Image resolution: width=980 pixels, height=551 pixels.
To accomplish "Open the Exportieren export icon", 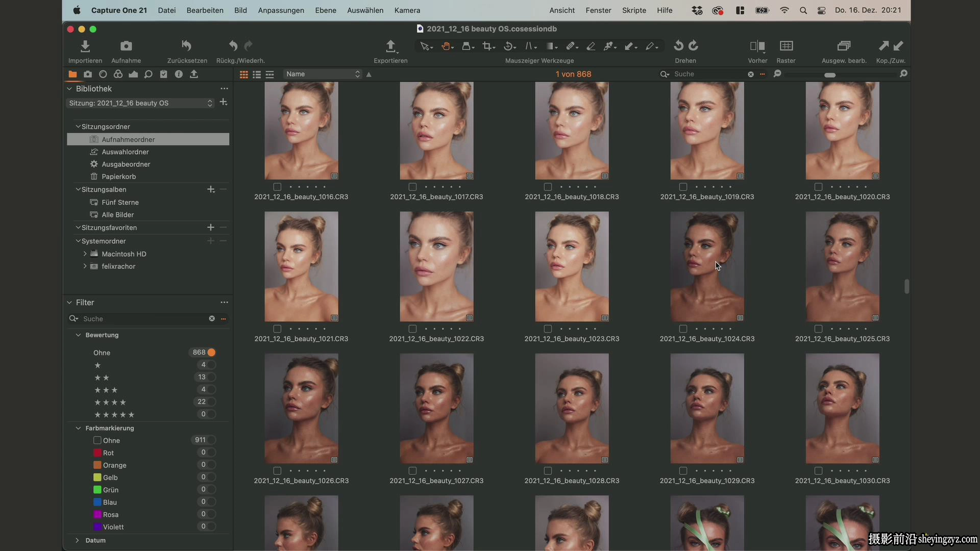I will pos(390,46).
